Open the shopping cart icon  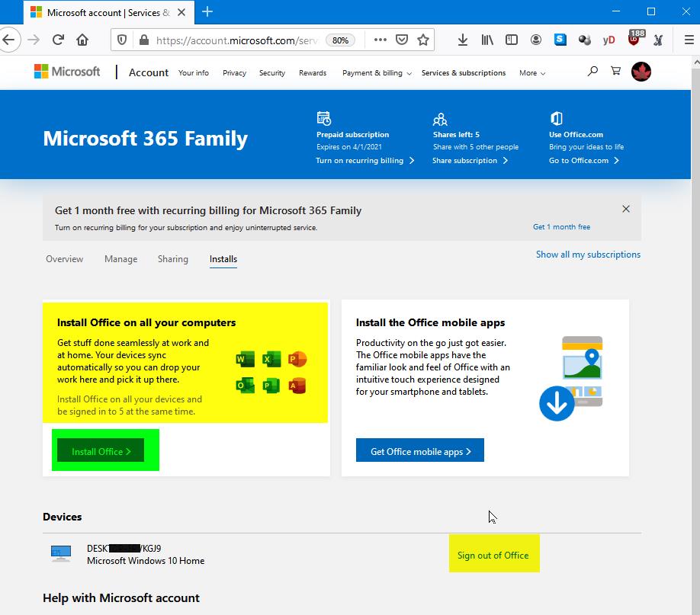615,71
